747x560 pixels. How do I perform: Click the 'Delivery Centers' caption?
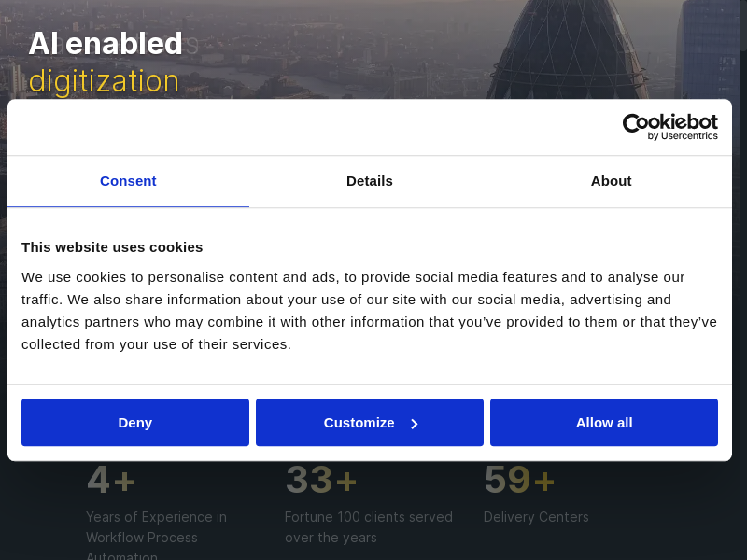[x=536, y=517]
